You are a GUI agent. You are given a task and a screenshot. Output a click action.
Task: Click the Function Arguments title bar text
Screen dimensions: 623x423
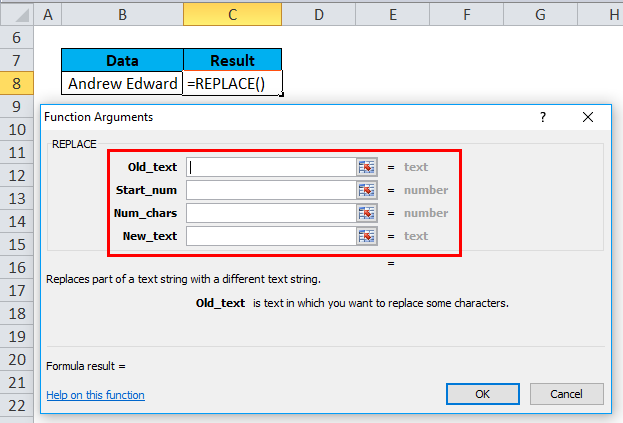[99, 117]
